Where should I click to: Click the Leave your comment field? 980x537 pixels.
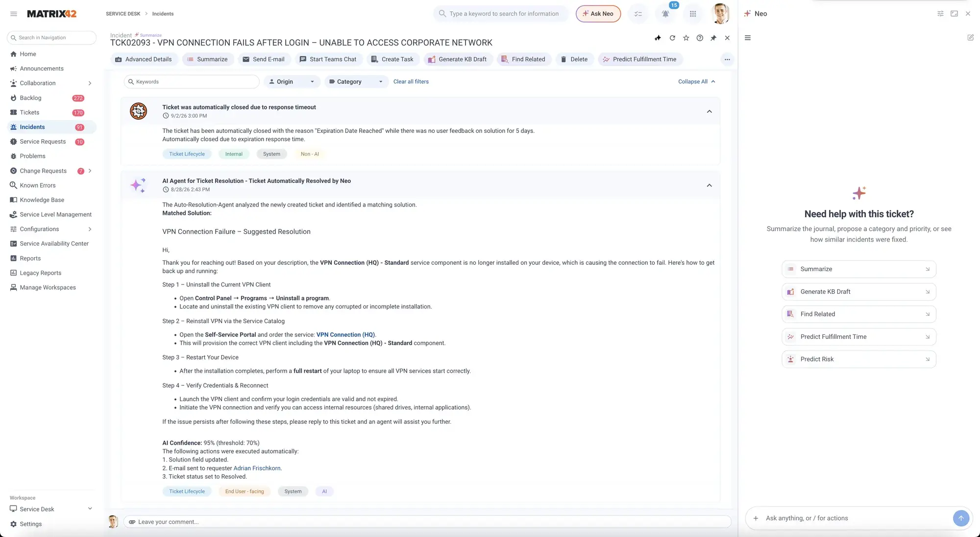tap(427, 522)
